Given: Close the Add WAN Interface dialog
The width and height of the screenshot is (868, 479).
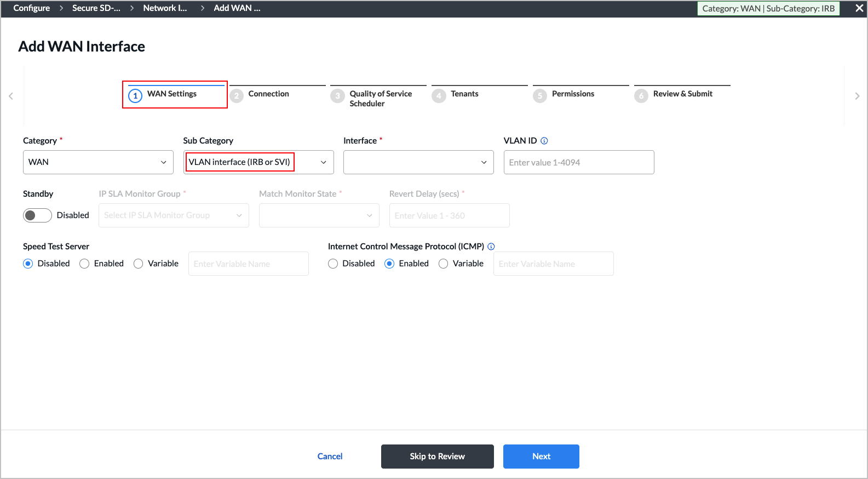Looking at the screenshot, I should 859,8.
